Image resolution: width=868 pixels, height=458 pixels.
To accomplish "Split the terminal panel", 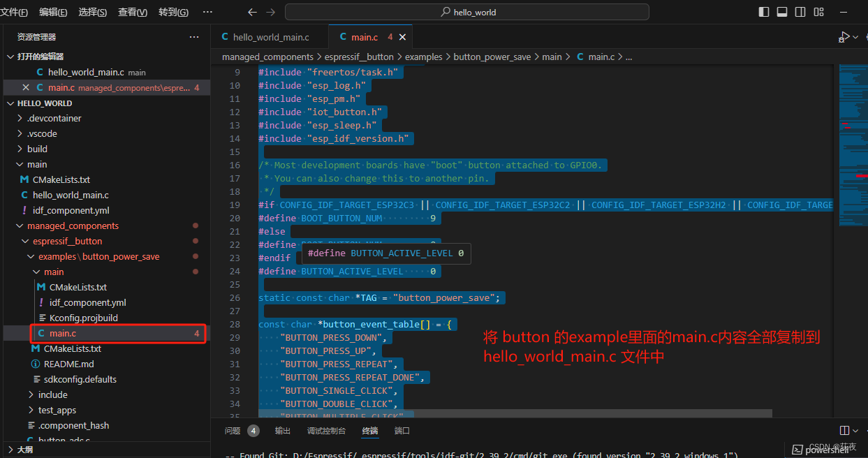I will 844,430.
